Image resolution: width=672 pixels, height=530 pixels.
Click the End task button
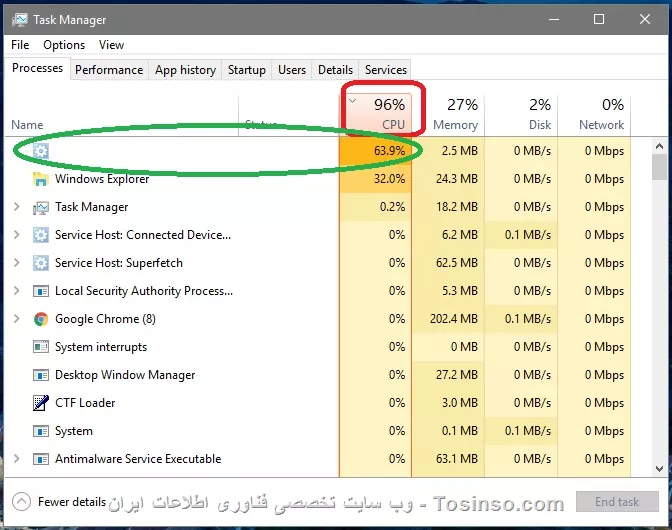point(617,502)
